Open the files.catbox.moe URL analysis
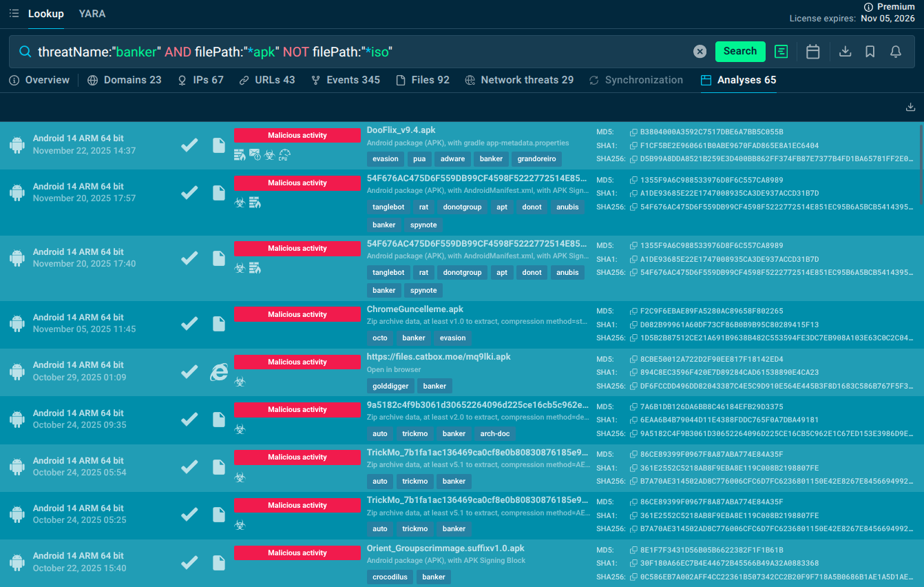The image size is (924, 587). click(439, 357)
